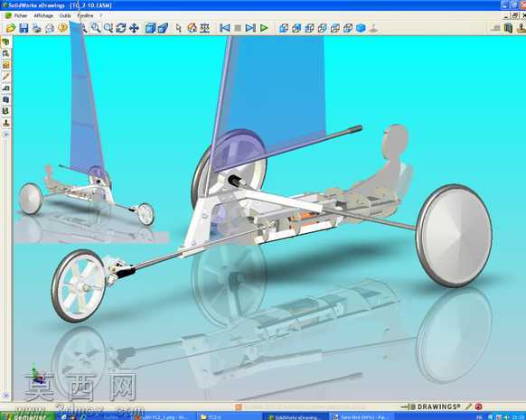Image resolution: width=526 pixels, height=420 pixels.
Task: Click the red round icon in status bar
Action: pos(479,407)
